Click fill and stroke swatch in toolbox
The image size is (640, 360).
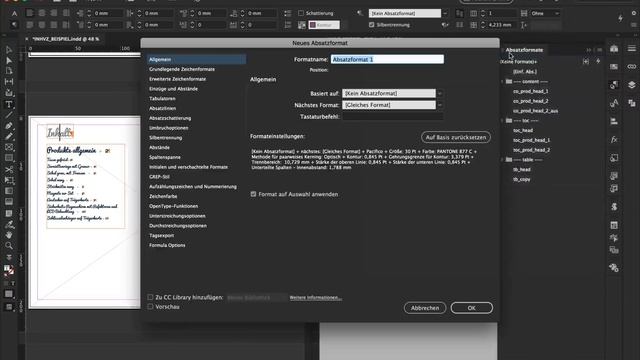(x=9, y=270)
